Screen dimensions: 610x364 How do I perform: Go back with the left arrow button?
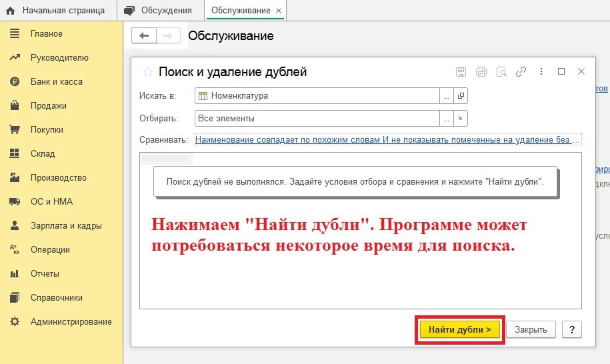[144, 36]
